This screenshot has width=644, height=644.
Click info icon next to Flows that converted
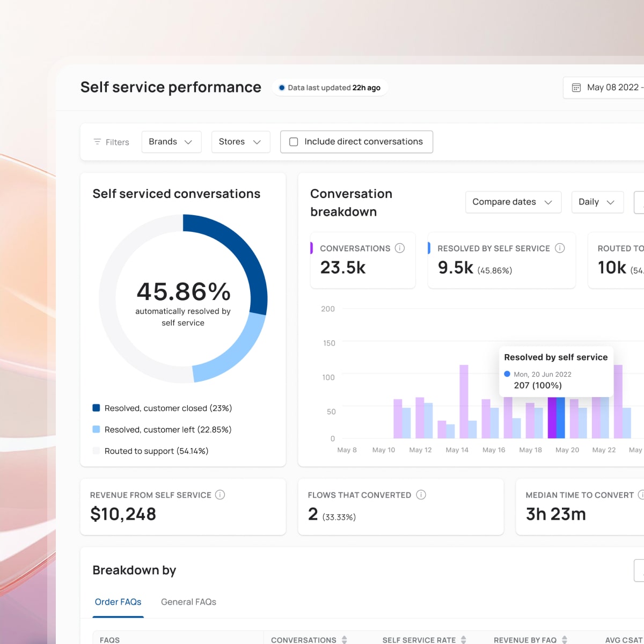coord(421,495)
